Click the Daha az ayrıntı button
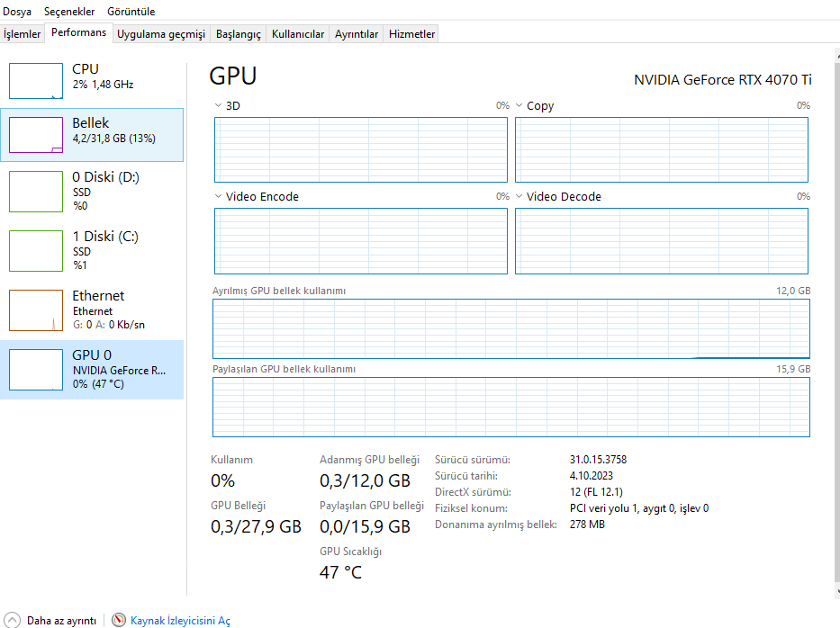Image resolution: width=840 pixels, height=628 pixels. (61, 621)
